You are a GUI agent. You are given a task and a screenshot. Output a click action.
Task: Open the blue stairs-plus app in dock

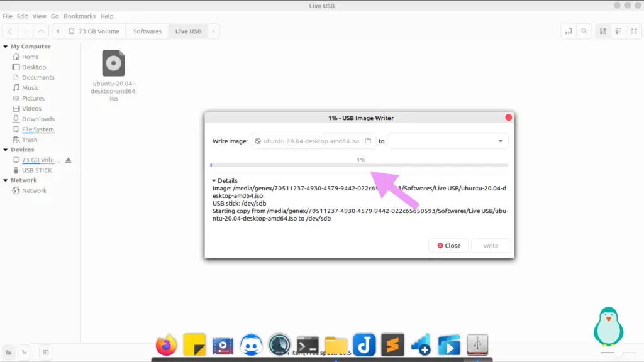pyautogui.click(x=421, y=345)
